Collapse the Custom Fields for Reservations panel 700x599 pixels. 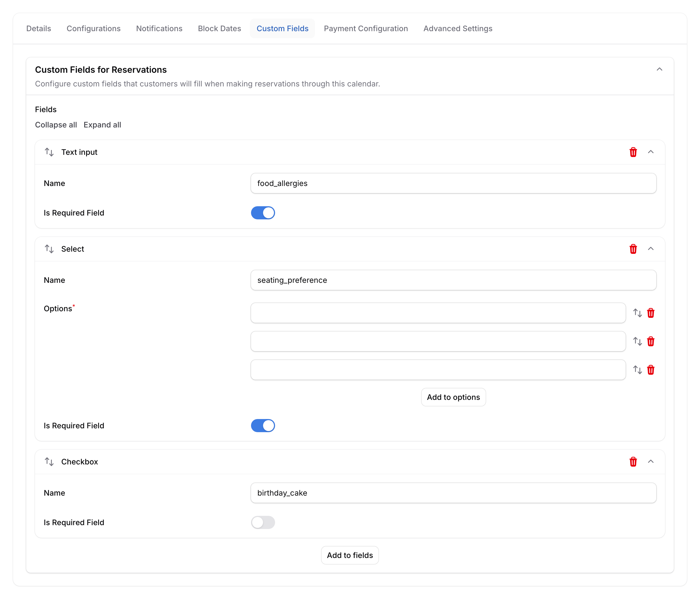[x=660, y=69]
